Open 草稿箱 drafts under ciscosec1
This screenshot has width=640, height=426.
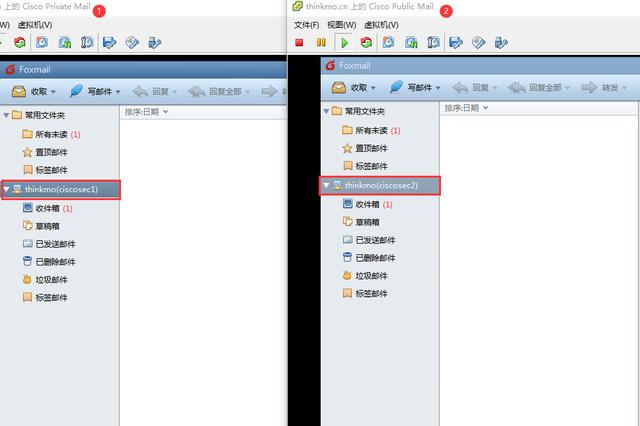41,226
